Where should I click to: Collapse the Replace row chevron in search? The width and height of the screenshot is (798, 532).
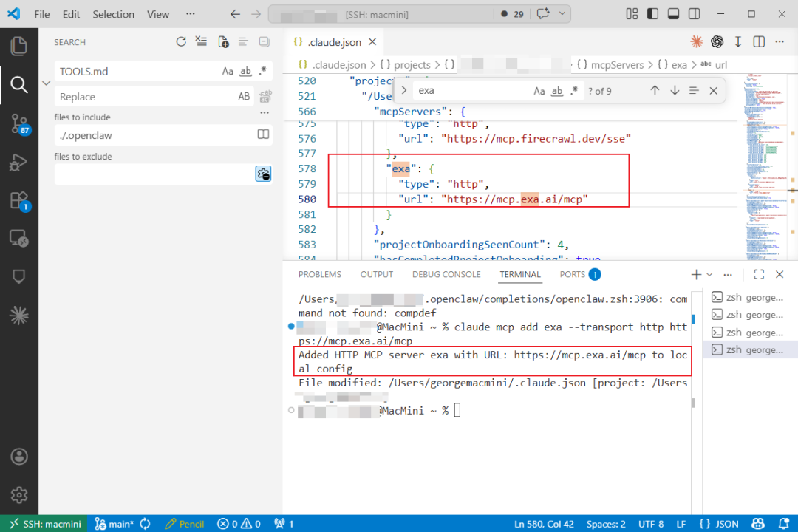point(47,83)
